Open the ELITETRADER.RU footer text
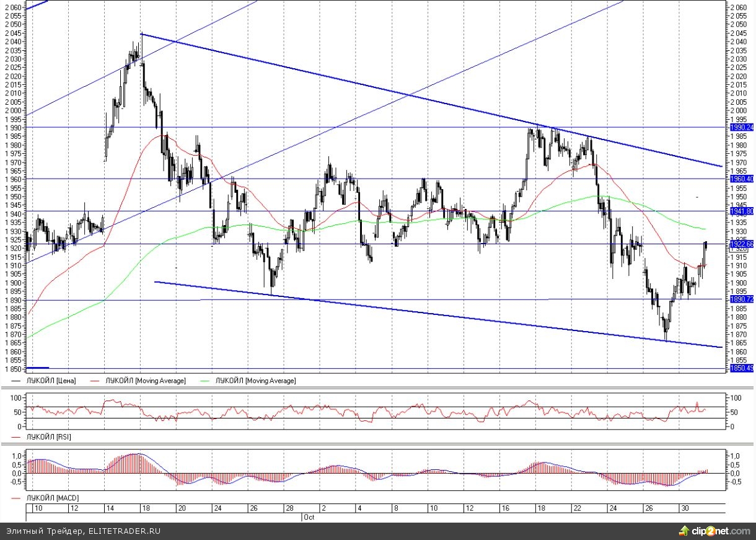The width and height of the screenshot is (756, 540). 124,531
